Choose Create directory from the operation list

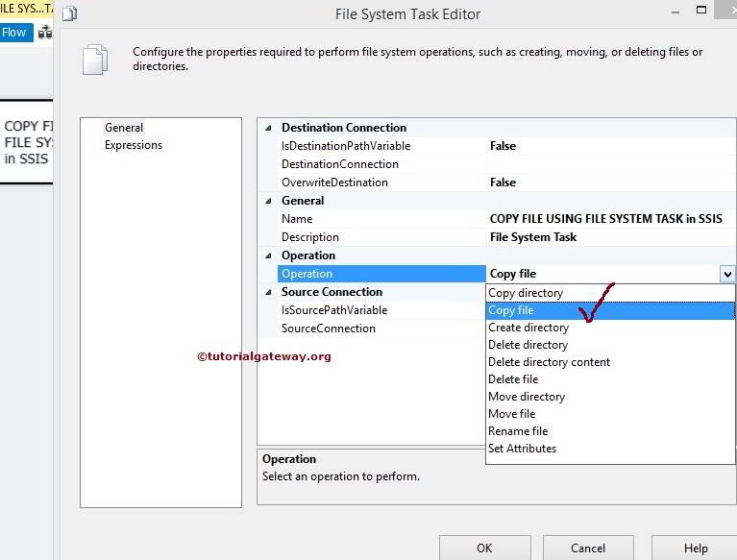tap(610, 328)
